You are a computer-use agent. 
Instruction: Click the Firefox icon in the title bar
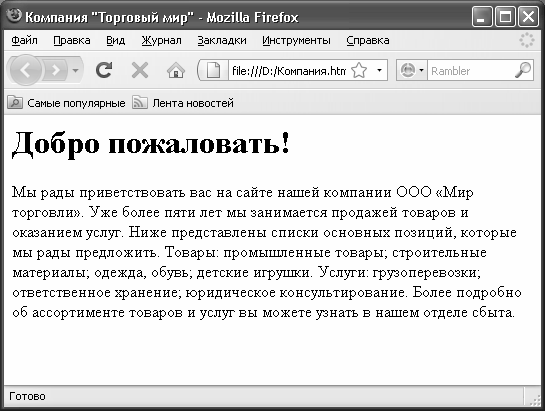(14, 16)
